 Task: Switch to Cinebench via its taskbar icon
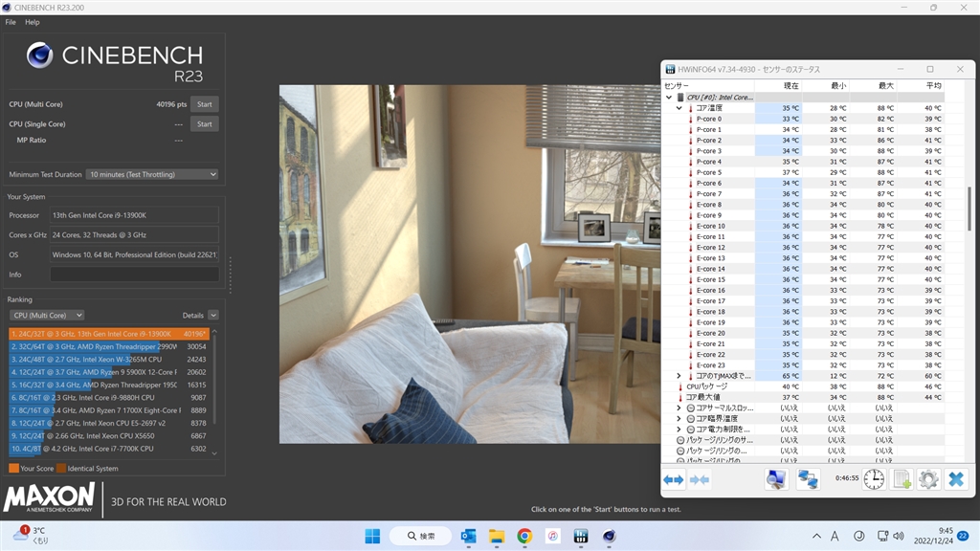point(609,536)
